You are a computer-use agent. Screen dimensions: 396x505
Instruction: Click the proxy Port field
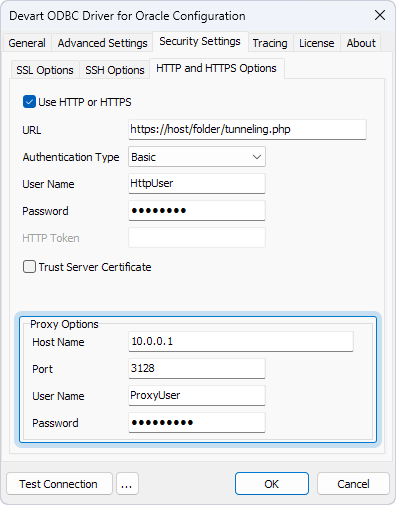click(x=197, y=368)
